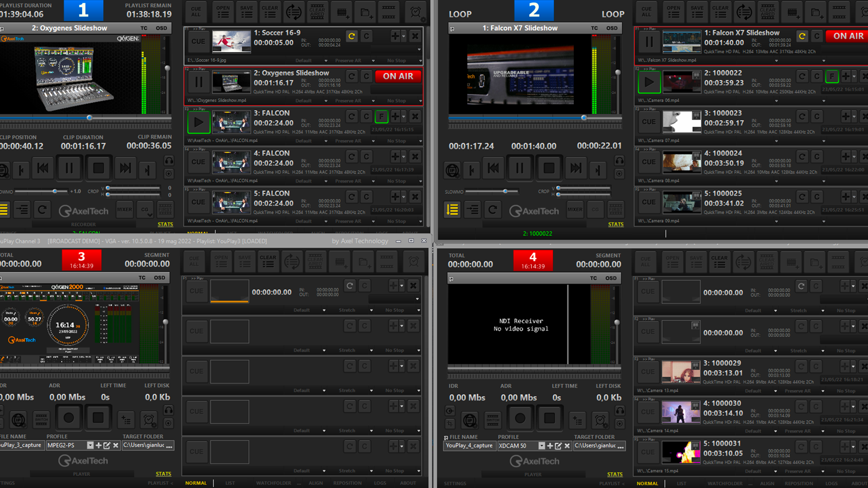Viewport: 868px width, 488px height.
Task: Pause playback in channel 1 transport
Action: [x=69, y=168]
